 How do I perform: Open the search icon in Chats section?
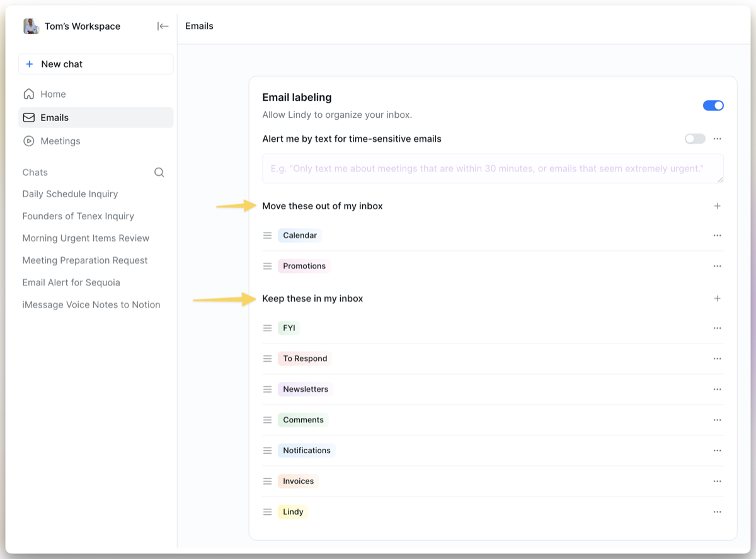(159, 172)
